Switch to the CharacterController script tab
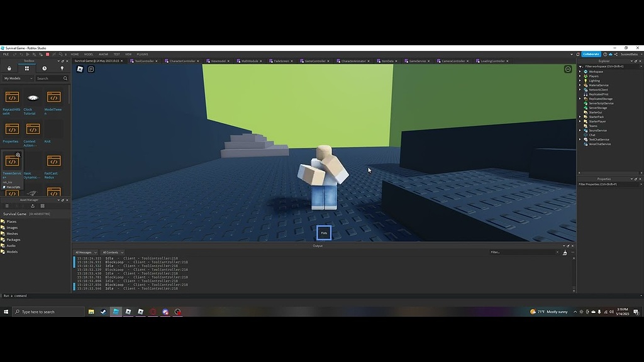The width and height of the screenshot is (644, 362). [183, 61]
